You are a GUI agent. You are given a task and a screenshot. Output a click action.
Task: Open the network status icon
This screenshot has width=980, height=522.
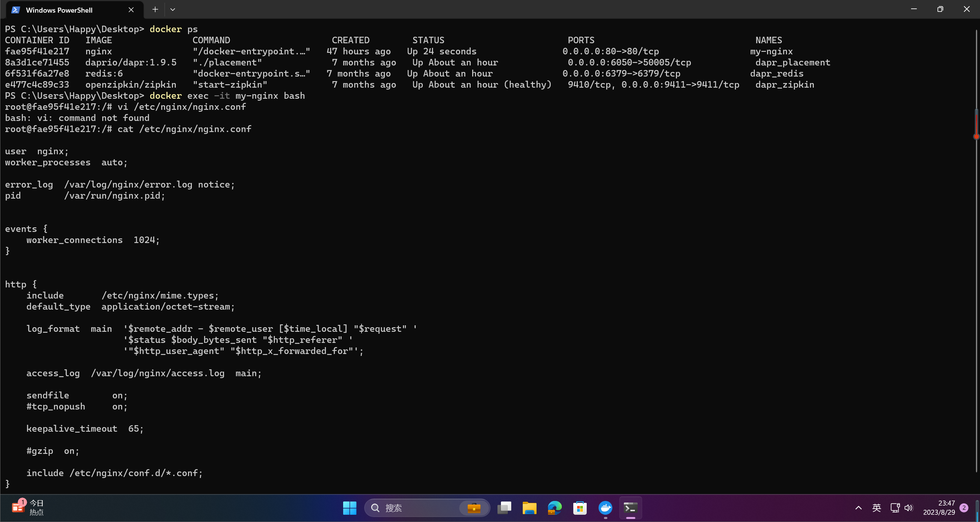tap(895, 508)
